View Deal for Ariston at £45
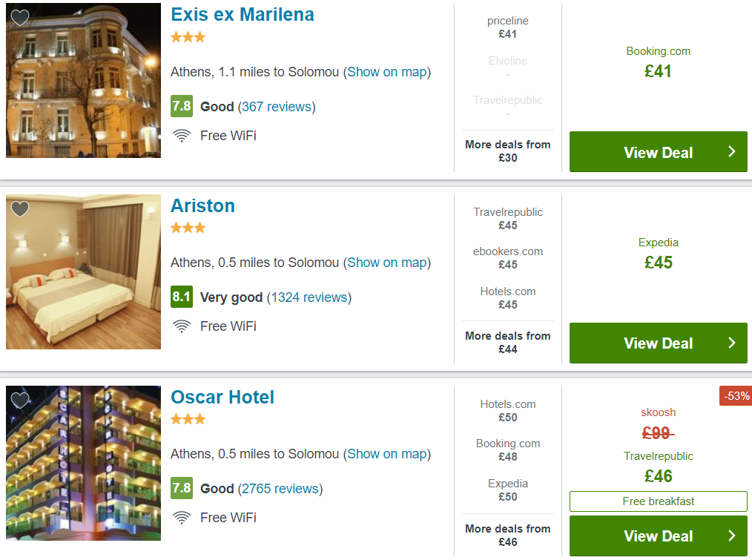This screenshot has width=752, height=560. pos(658,343)
